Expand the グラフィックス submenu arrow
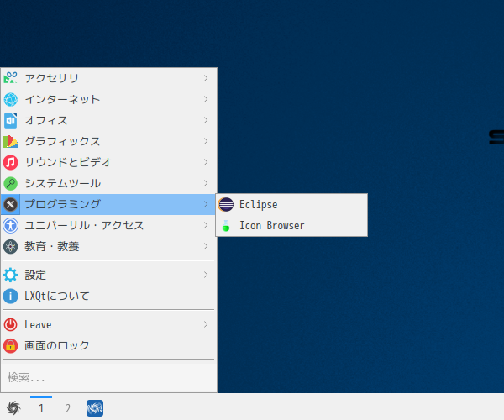This screenshot has width=504, height=420. click(x=206, y=141)
